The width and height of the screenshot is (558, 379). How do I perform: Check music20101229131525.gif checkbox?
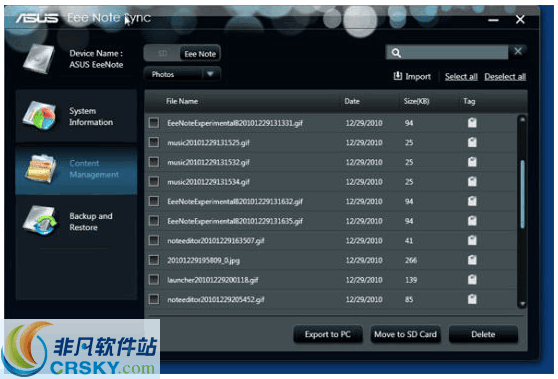click(154, 142)
